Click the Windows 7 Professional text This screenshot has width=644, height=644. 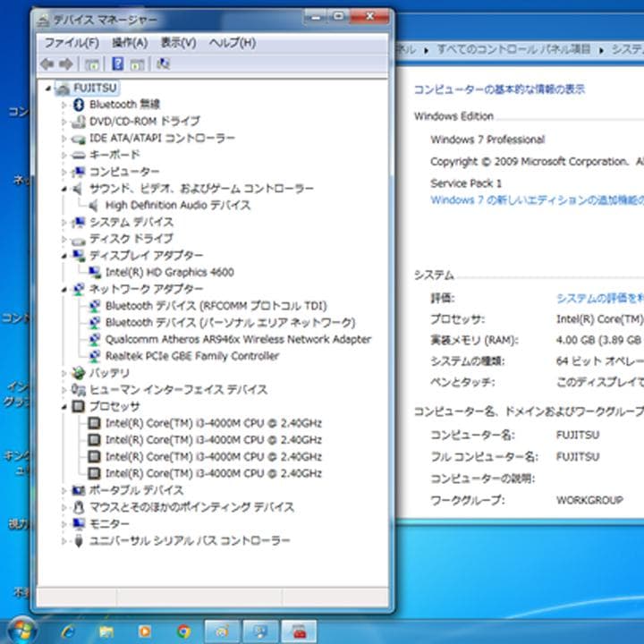click(x=487, y=140)
